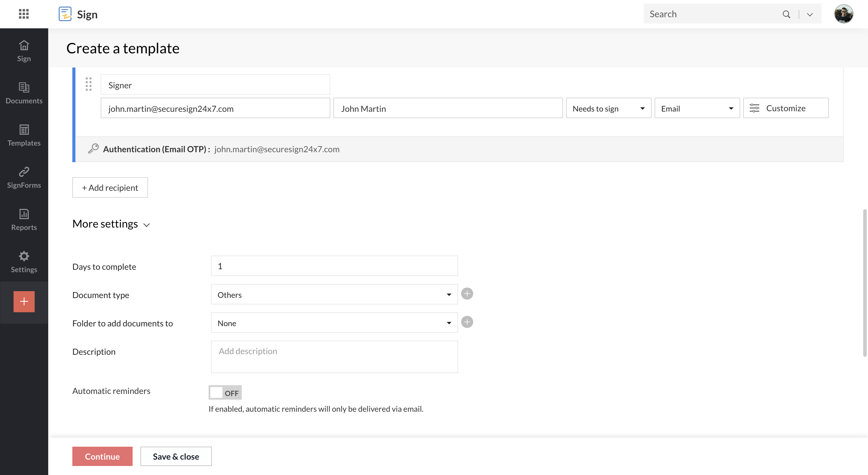Click the search magnifier icon
This screenshot has height=475, width=868.
pyautogui.click(x=786, y=14)
